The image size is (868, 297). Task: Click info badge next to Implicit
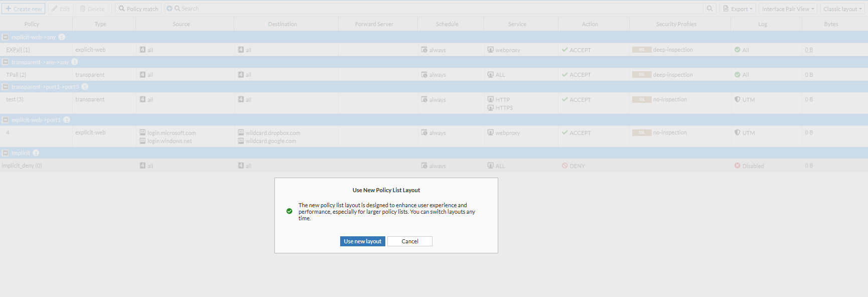[36, 153]
